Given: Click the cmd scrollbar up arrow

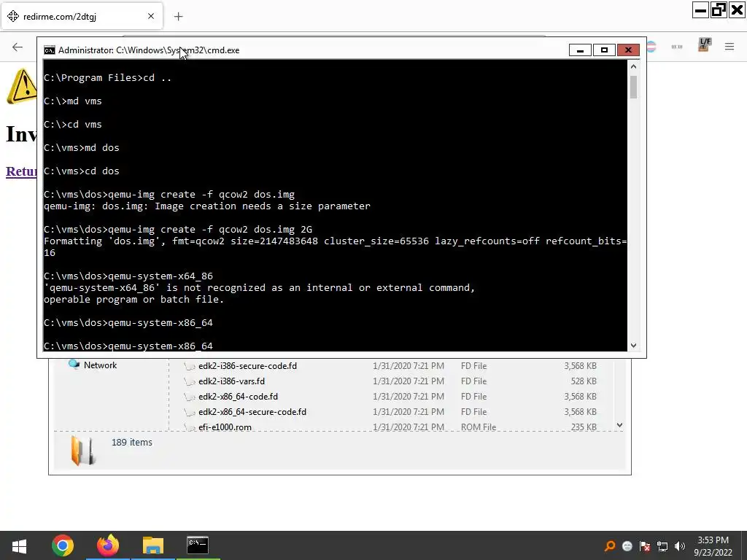Looking at the screenshot, I should click(x=634, y=66).
